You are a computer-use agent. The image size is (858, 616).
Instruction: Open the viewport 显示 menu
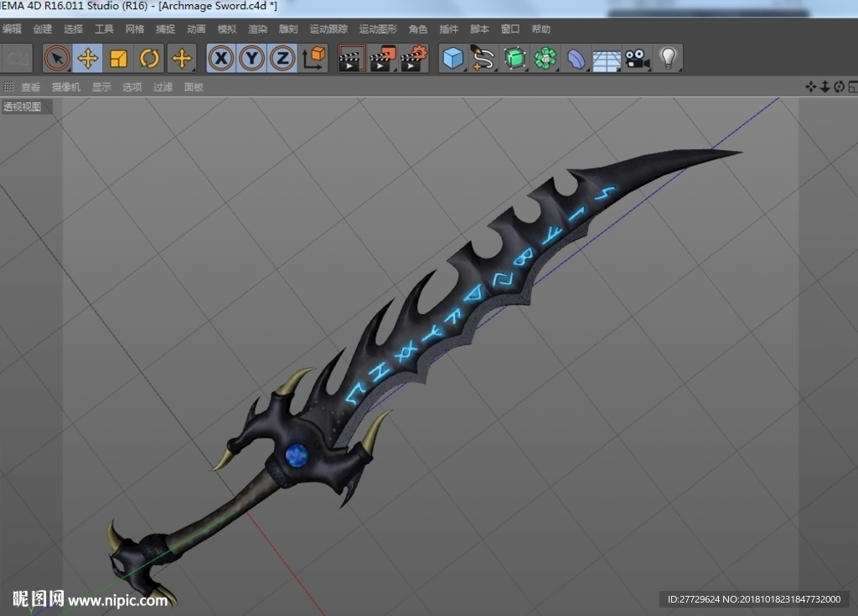tap(101, 87)
